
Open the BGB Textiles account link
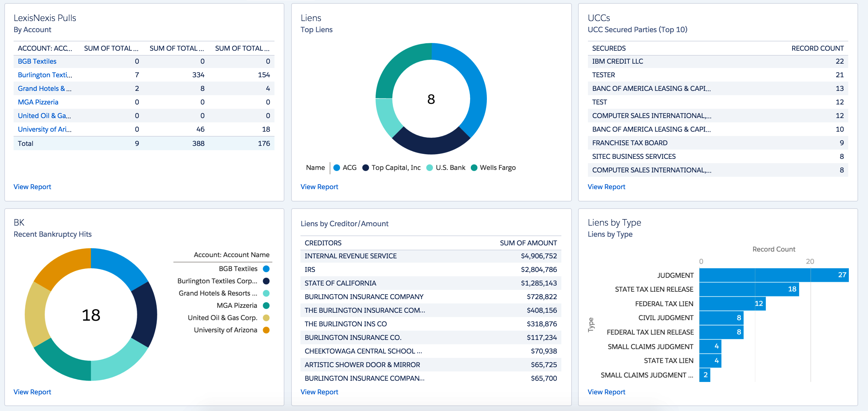[x=37, y=61]
